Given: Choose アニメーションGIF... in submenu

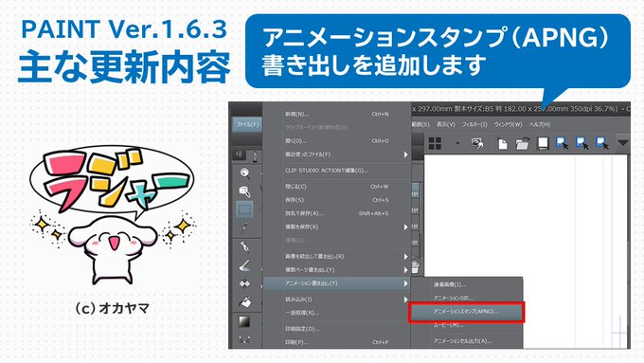Looking at the screenshot, I should click(467, 298).
